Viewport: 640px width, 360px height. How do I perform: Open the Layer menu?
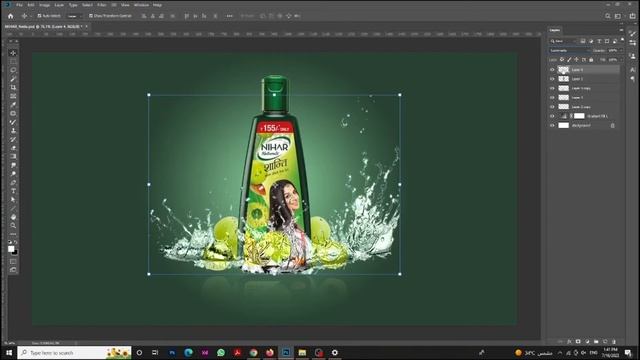pyautogui.click(x=59, y=5)
